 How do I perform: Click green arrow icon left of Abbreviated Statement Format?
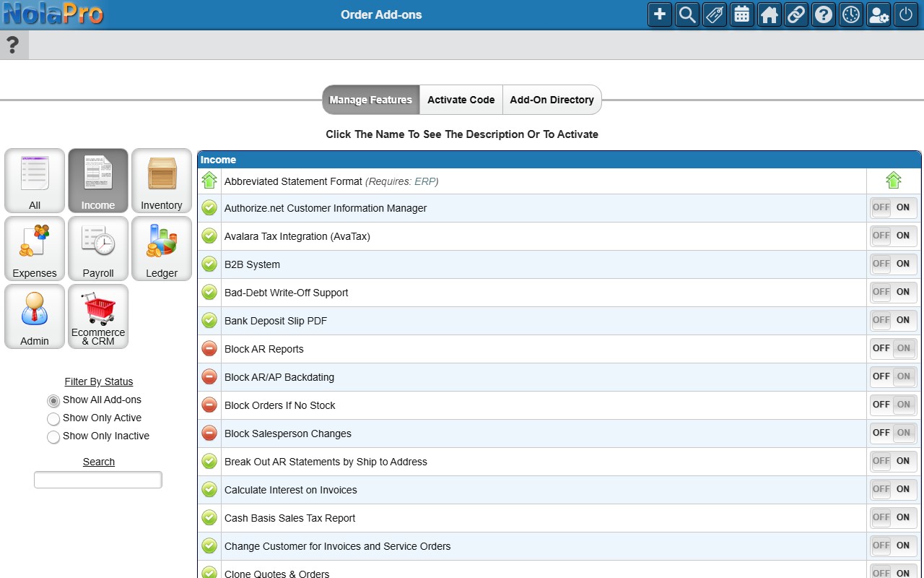click(x=209, y=181)
